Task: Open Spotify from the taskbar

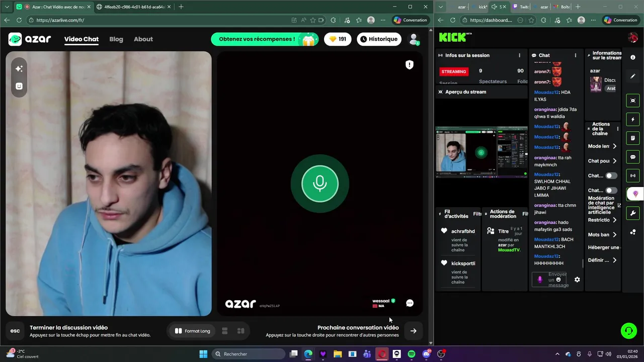Action: [412, 354]
